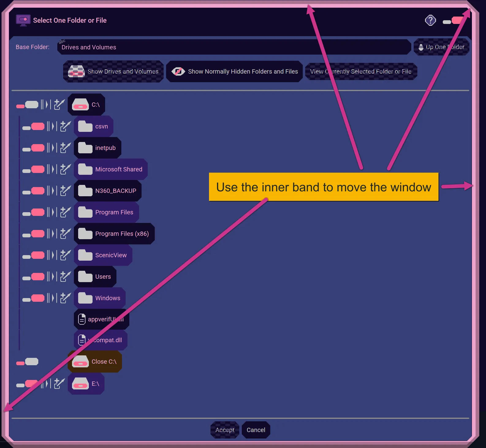Click the plus-arrow icon beside ScenicView
Image resolution: width=486 pixels, height=448 pixels.
(x=66, y=255)
